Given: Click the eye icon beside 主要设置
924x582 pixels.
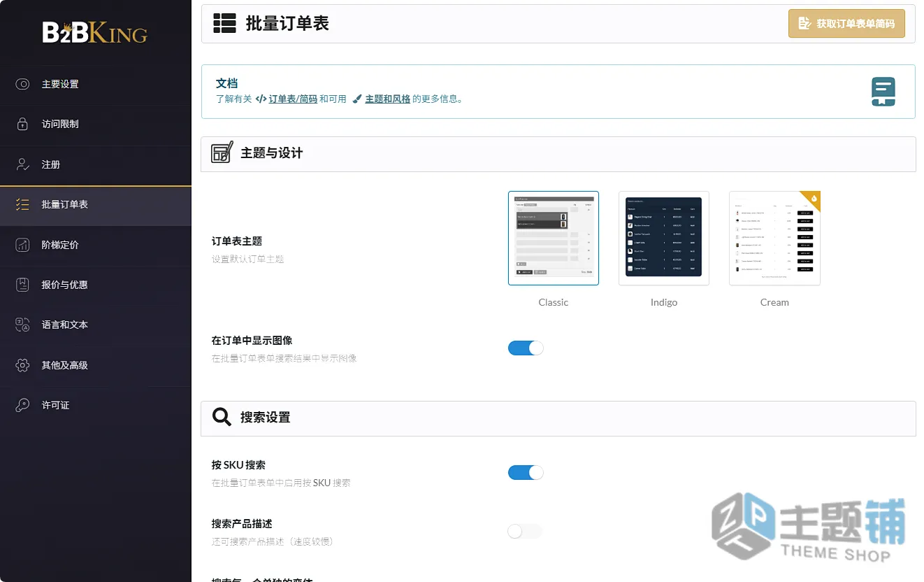Looking at the screenshot, I should pos(22,84).
